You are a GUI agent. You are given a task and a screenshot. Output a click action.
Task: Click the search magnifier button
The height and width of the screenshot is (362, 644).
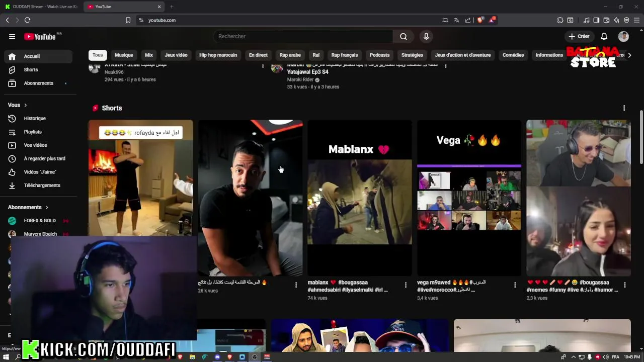[x=404, y=36]
